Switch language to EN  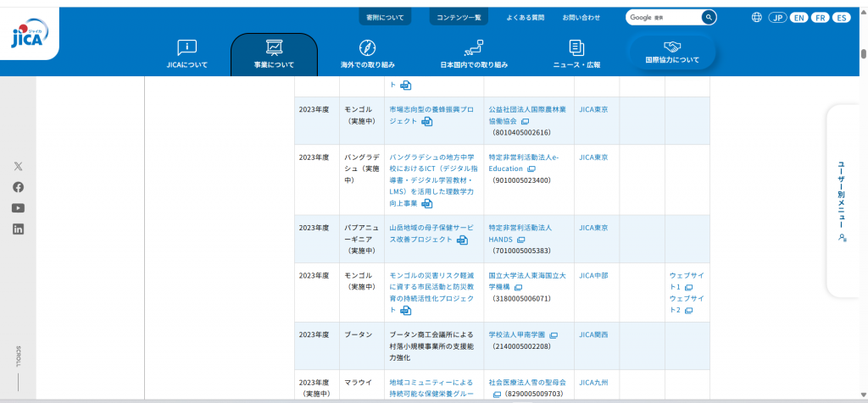pos(798,18)
